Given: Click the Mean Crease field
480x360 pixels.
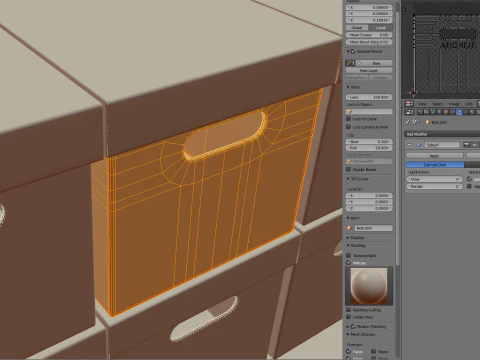Looking at the screenshot, I should tap(369, 35).
